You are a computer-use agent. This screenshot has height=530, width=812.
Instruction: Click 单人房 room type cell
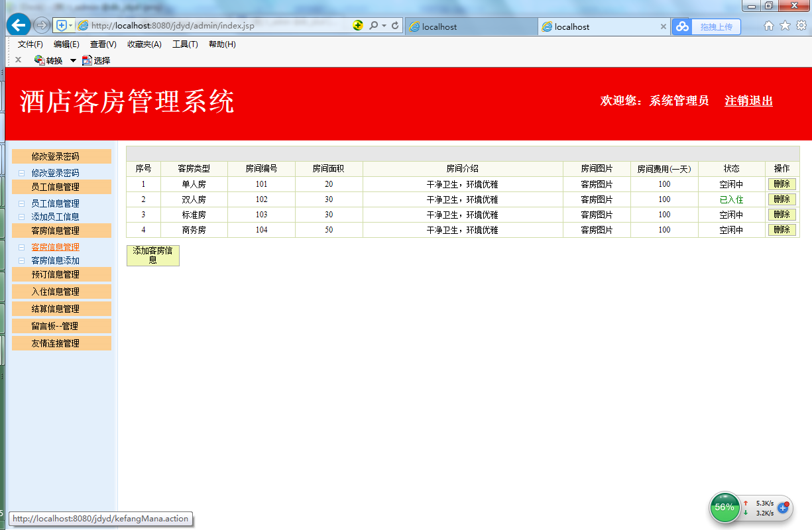[194, 184]
